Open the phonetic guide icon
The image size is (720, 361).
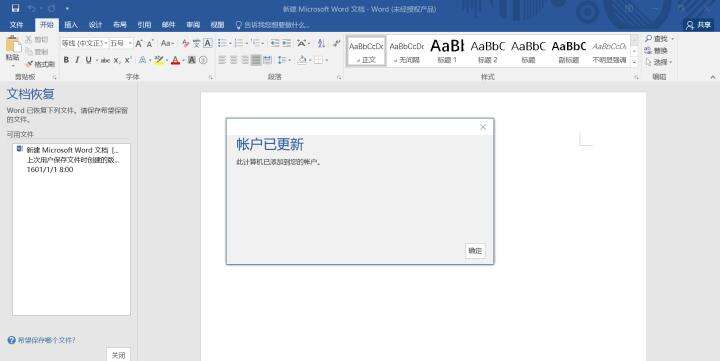[x=197, y=44]
